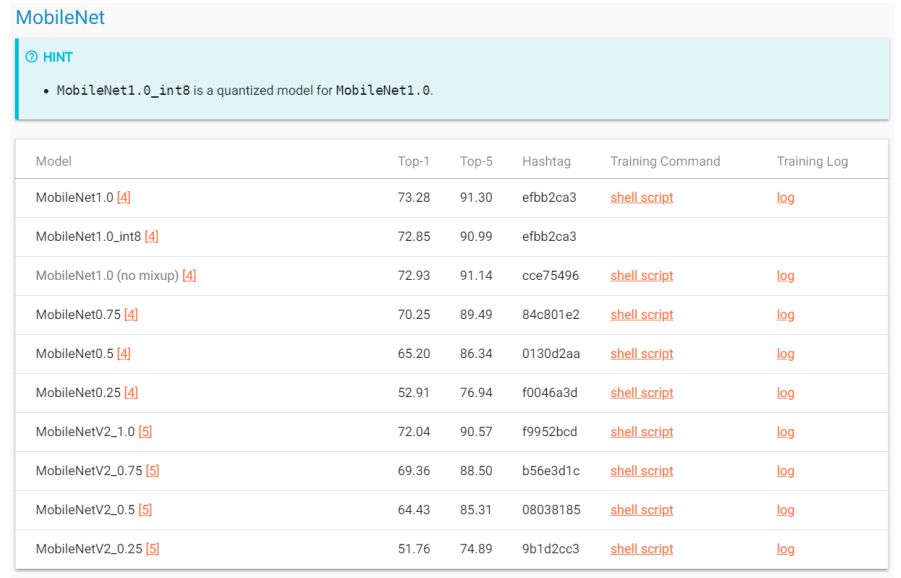
Task: Open shell script for MobileNetV2_0.5
Action: (x=641, y=510)
